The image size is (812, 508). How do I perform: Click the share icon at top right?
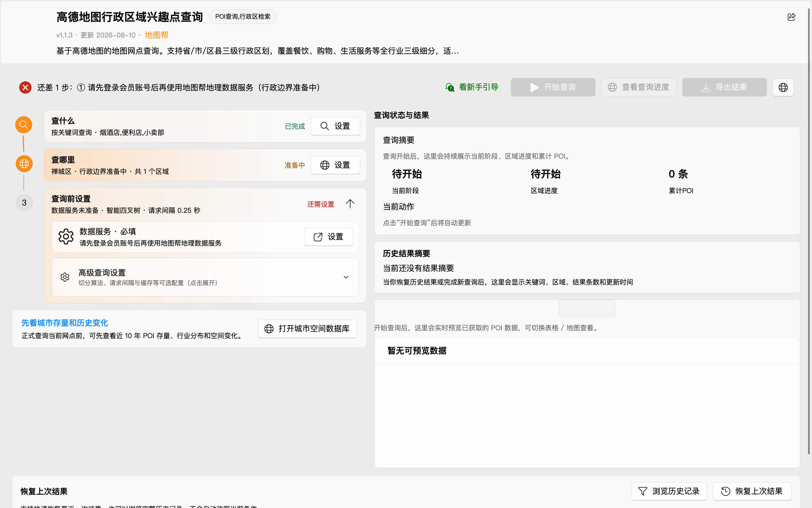[x=791, y=17]
